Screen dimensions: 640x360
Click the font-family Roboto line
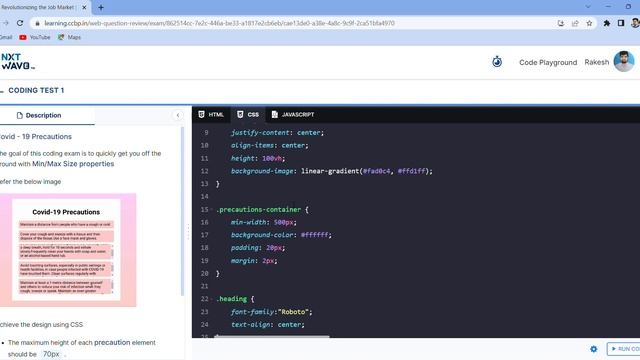[x=271, y=312]
